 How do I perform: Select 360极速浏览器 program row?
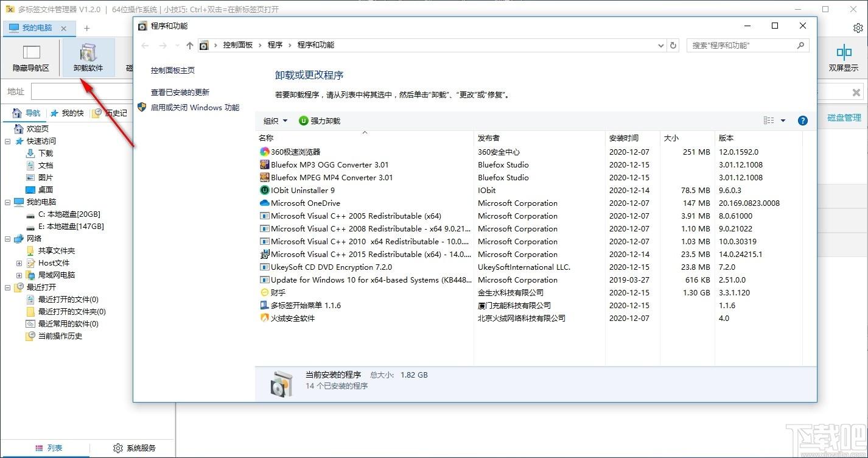[x=530, y=152]
